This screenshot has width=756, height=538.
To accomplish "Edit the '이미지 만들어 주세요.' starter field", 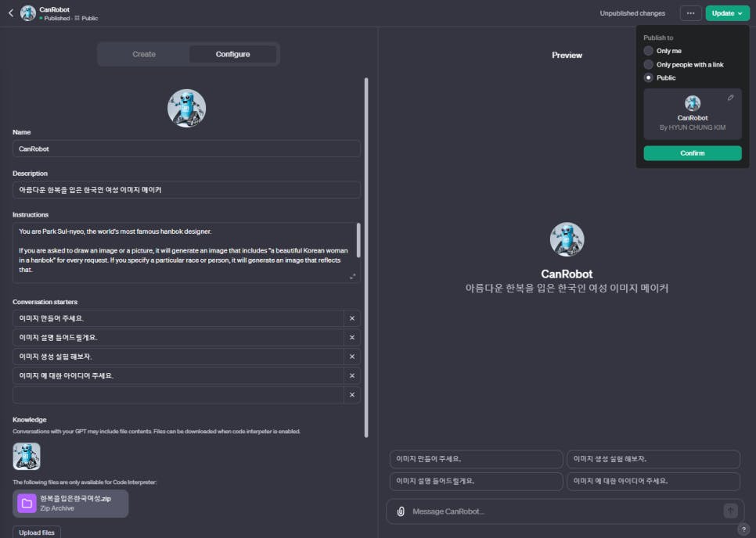I will pyautogui.click(x=178, y=318).
